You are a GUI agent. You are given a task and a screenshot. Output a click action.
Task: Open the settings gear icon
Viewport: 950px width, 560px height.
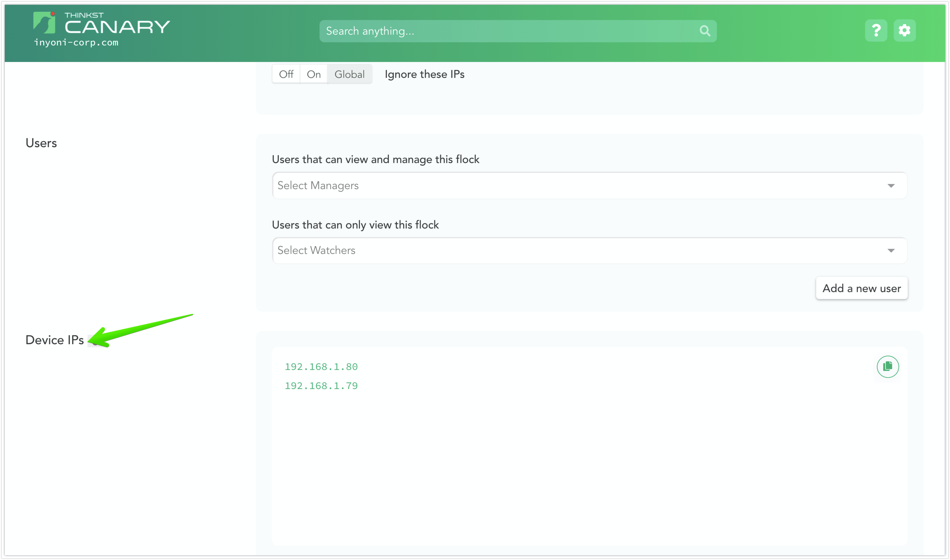(x=904, y=30)
